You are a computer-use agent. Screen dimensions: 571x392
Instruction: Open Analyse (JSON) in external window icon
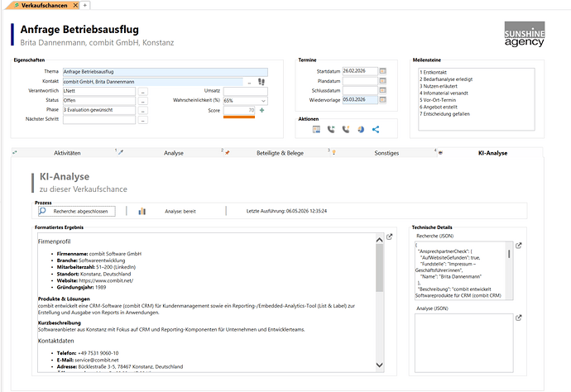(x=519, y=318)
